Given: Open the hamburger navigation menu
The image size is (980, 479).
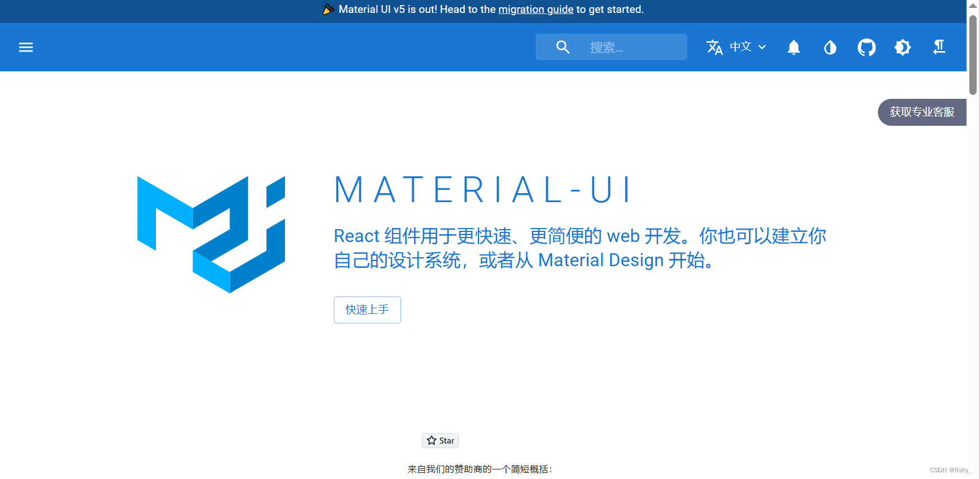Looking at the screenshot, I should point(26,47).
